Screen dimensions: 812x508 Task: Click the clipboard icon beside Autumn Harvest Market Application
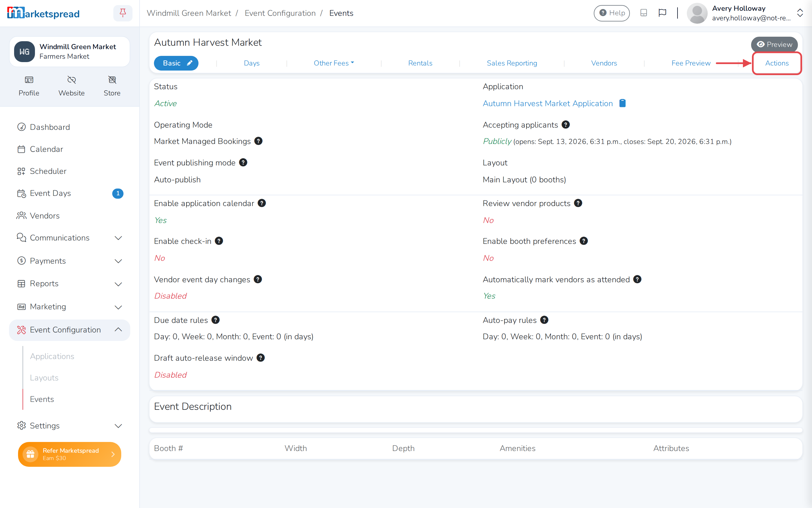[623, 103]
